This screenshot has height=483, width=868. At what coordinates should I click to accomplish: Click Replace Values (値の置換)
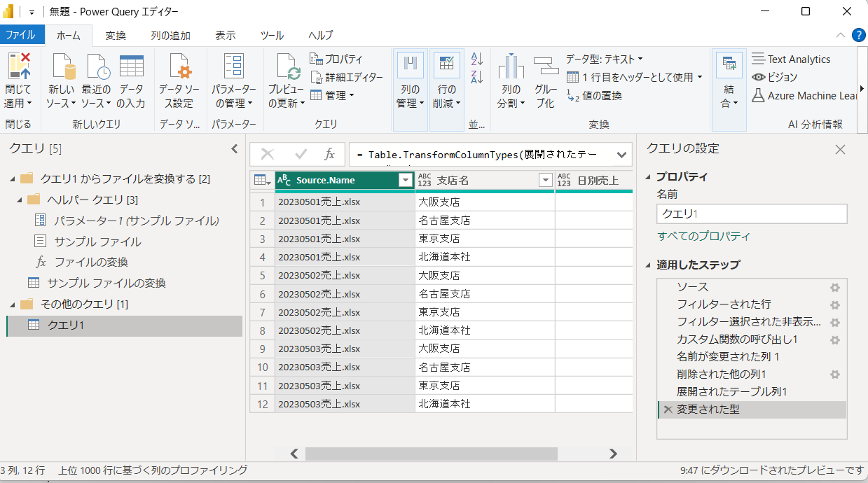593,95
